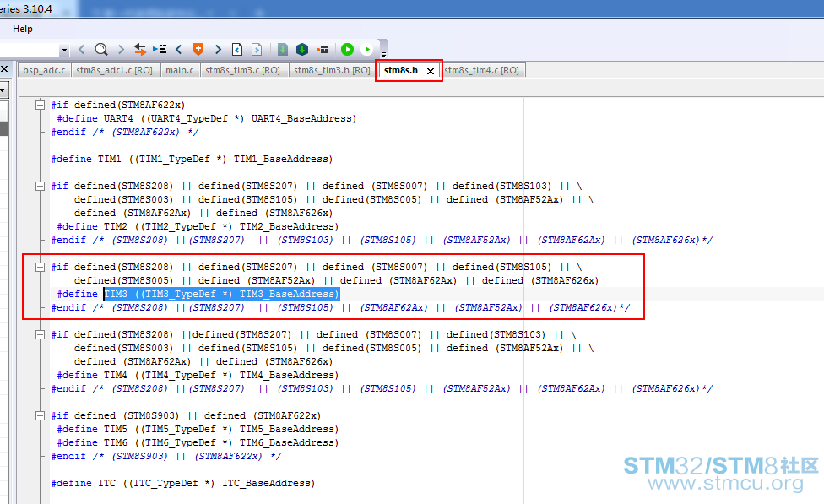Collapse the TIM2 #if defined block
824x504 pixels.
click(40, 186)
